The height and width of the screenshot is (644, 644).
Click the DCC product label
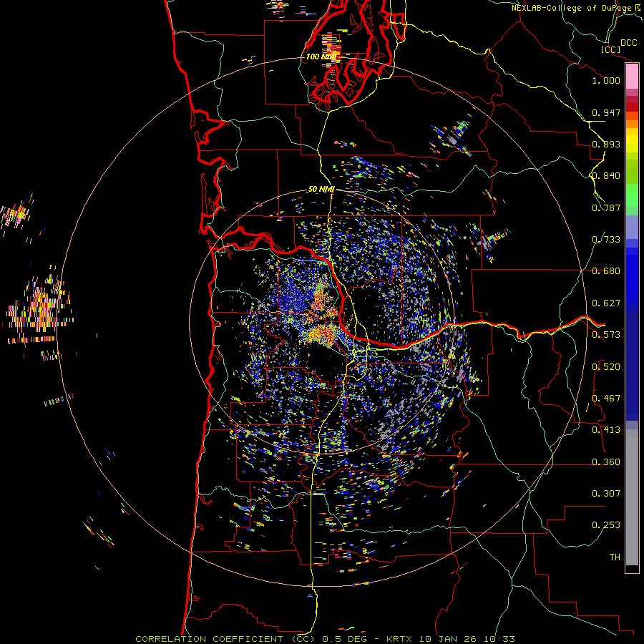pyautogui.click(x=629, y=43)
